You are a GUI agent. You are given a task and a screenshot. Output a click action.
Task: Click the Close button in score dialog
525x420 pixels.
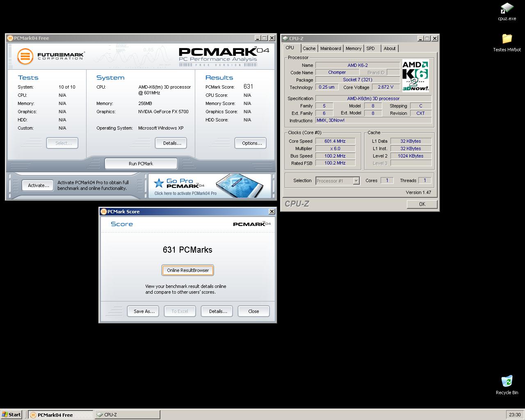(253, 311)
